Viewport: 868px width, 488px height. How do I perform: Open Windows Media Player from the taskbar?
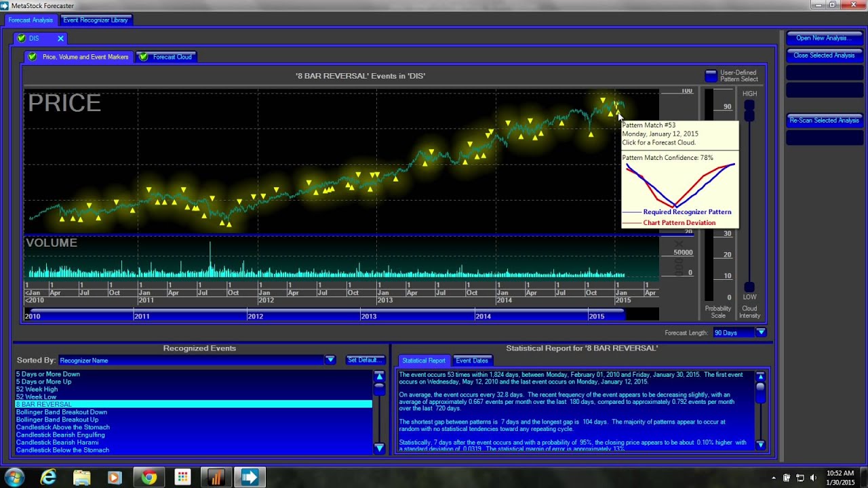pyautogui.click(x=115, y=477)
